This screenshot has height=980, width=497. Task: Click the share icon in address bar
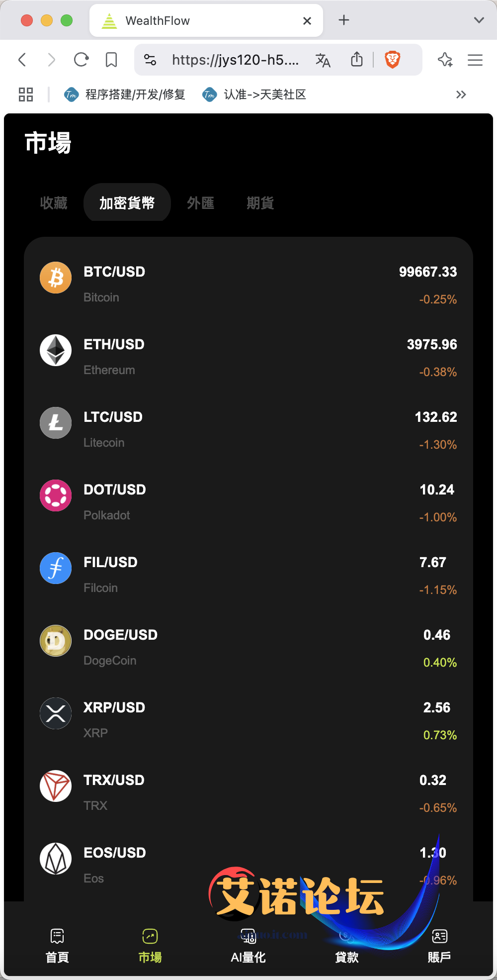tap(357, 60)
